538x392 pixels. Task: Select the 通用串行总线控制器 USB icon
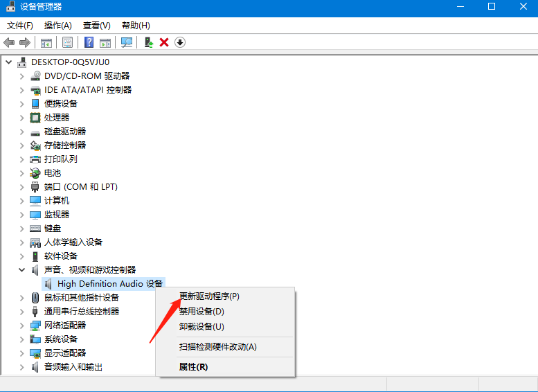click(35, 312)
